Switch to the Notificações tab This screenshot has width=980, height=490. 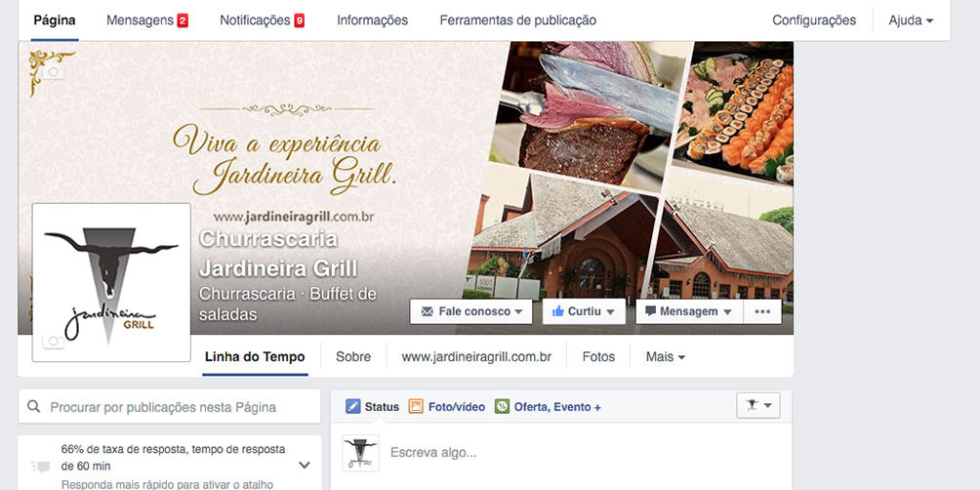[262, 20]
